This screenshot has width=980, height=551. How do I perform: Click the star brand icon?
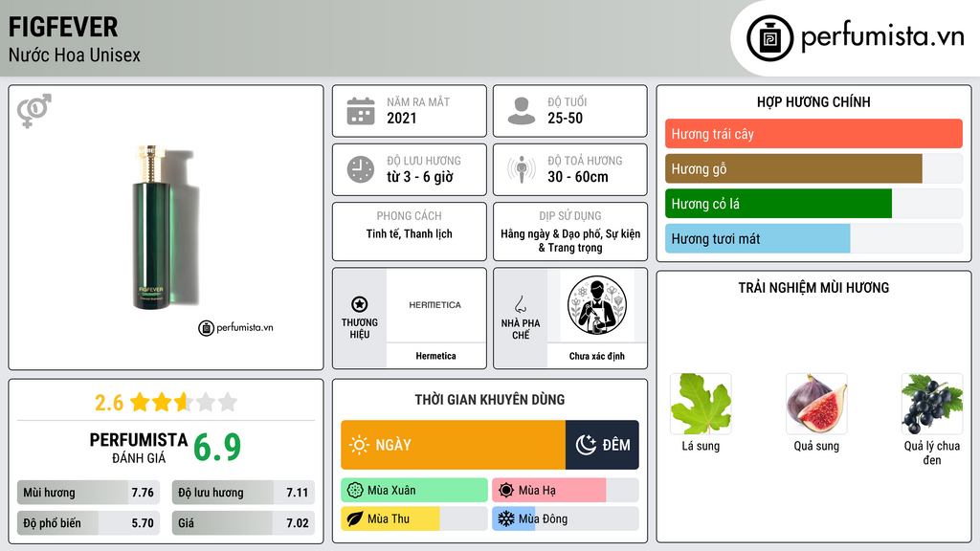360,304
